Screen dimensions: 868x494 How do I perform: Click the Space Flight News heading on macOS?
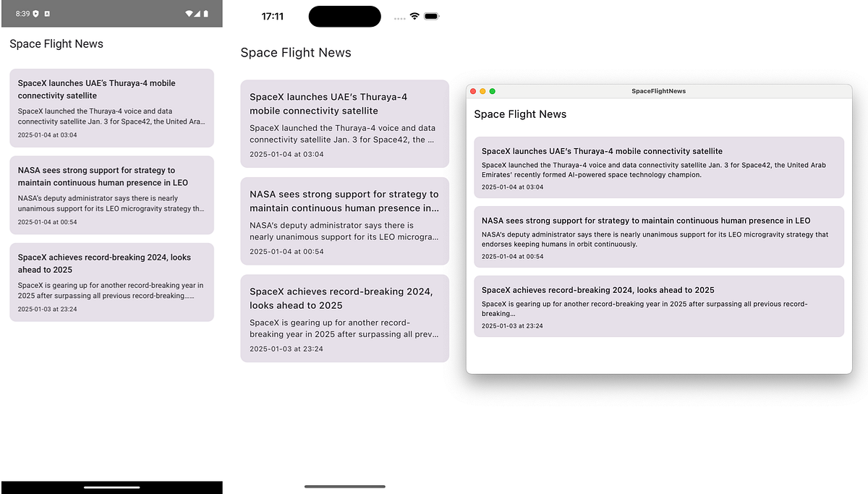[x=519, y=114]
